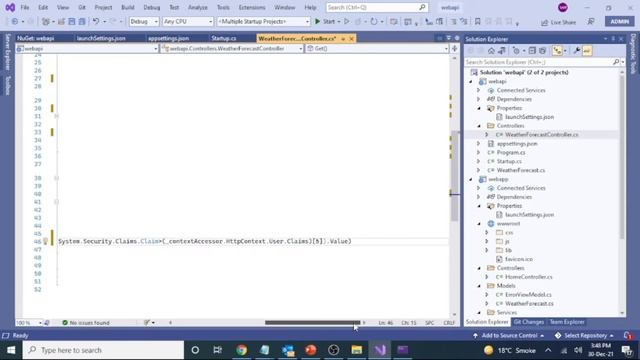Click the notifications bell in status bar
Screen dimensions: 640x360
click(x=628, y=336)
